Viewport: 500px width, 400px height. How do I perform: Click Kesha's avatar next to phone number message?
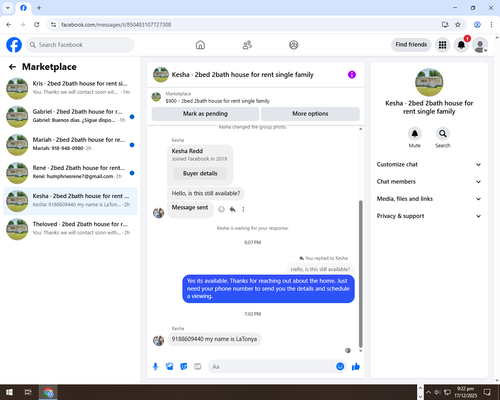pyautogui.click(x=158, y=340)
